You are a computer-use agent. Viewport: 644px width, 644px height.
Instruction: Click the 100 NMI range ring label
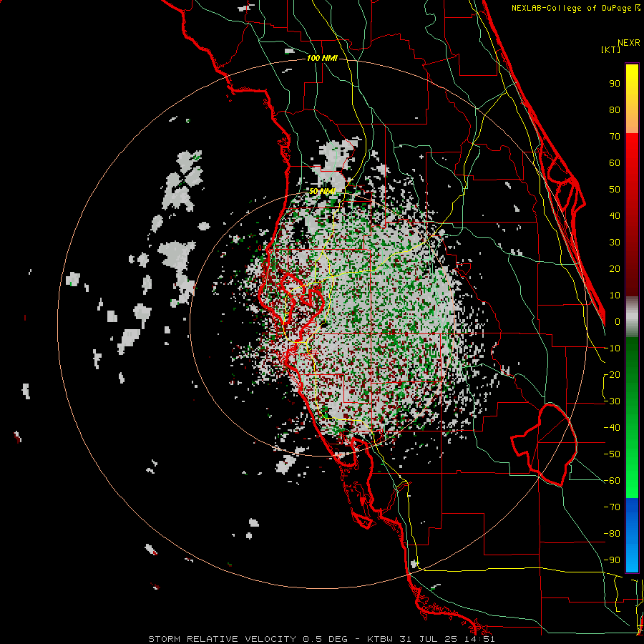pos(322,58)
